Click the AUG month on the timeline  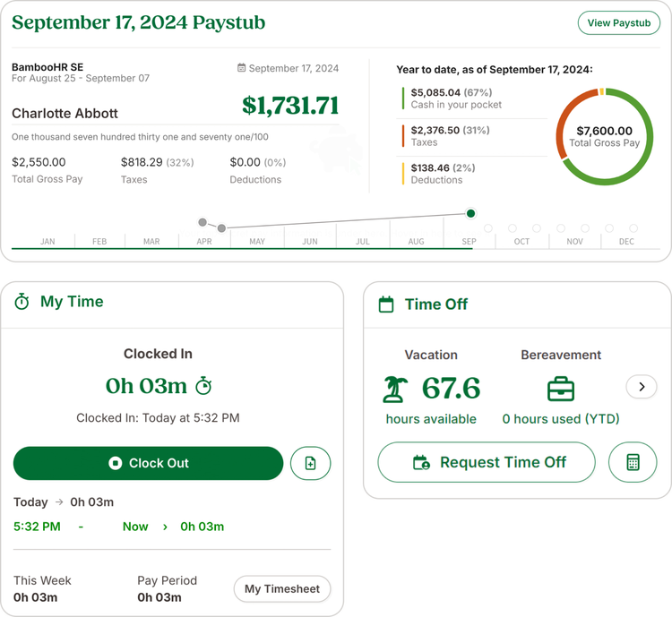click(x=416, y=242)
